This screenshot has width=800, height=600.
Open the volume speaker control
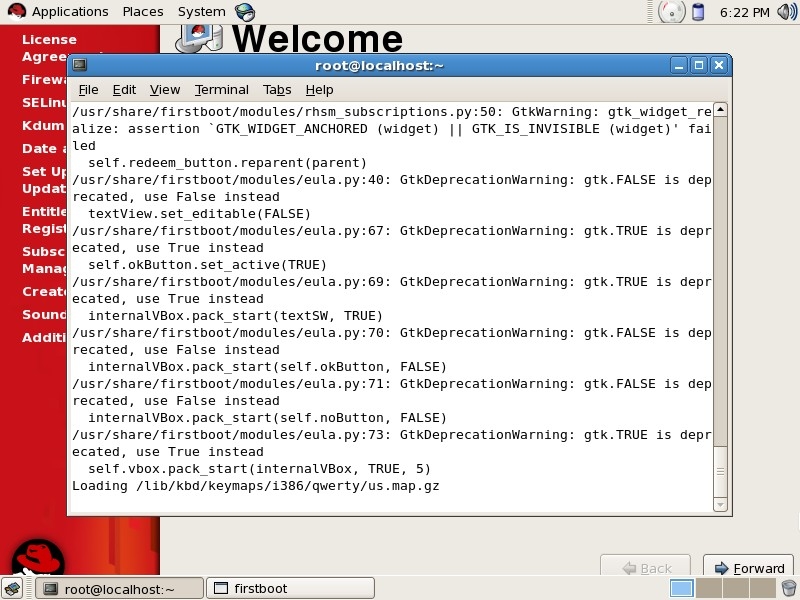pos(787,12)
